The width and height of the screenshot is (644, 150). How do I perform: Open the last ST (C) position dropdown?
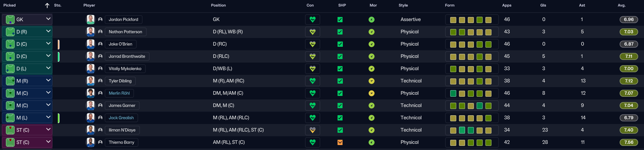48,142
